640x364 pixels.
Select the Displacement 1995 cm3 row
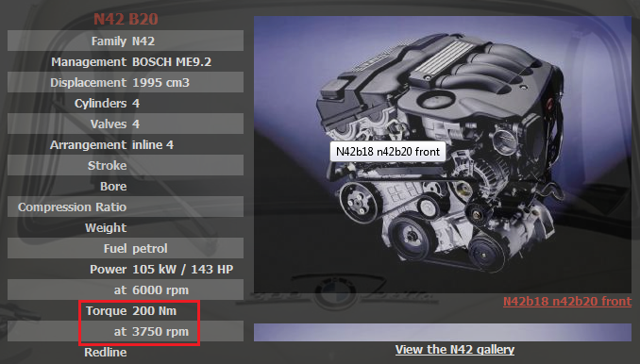[126, 82]
